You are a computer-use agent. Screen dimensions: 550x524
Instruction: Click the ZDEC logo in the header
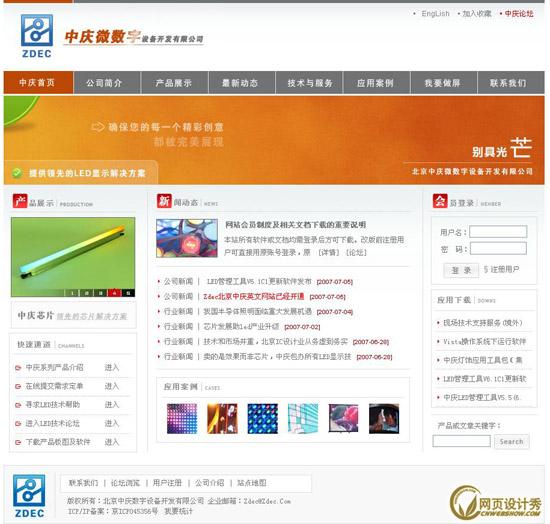tap(37, 36)
